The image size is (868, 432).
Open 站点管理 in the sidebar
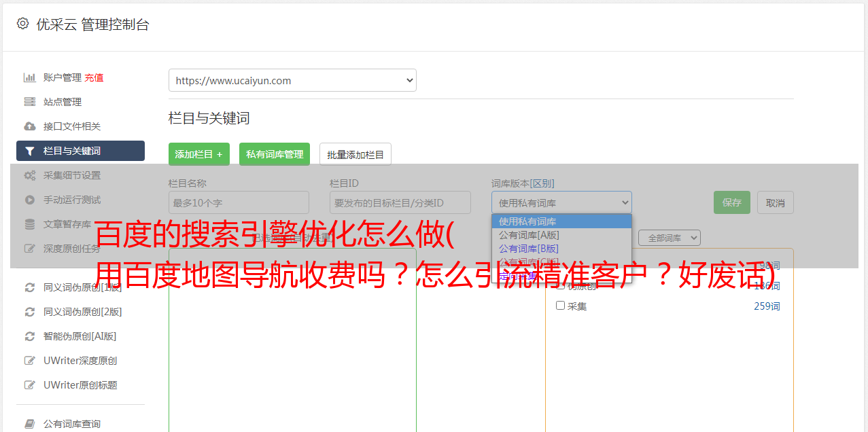63,102
